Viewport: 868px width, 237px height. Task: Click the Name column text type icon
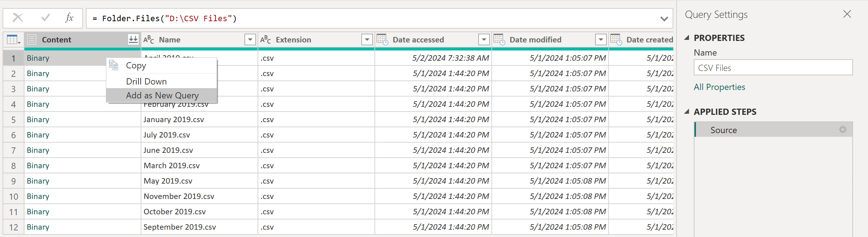tap(148, 39)
